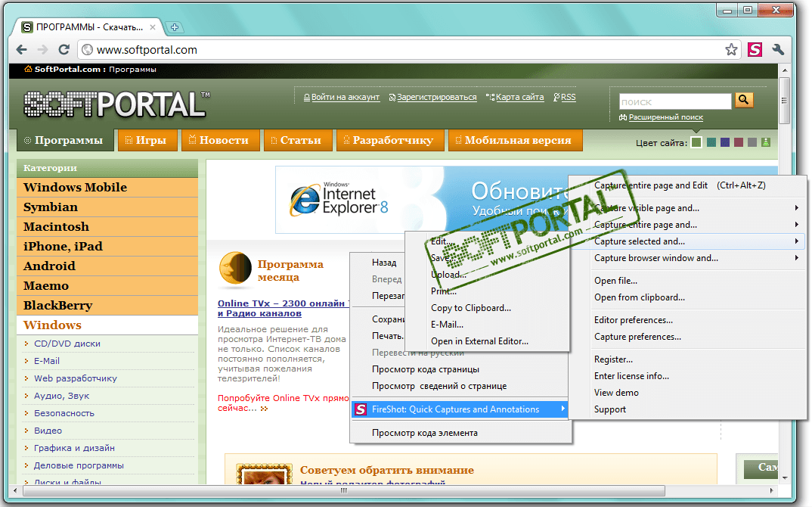Open FireShot Quick Captures submenu
This screenshot has height=507, width=812.
pyautogui.click(x=460, y=409)
